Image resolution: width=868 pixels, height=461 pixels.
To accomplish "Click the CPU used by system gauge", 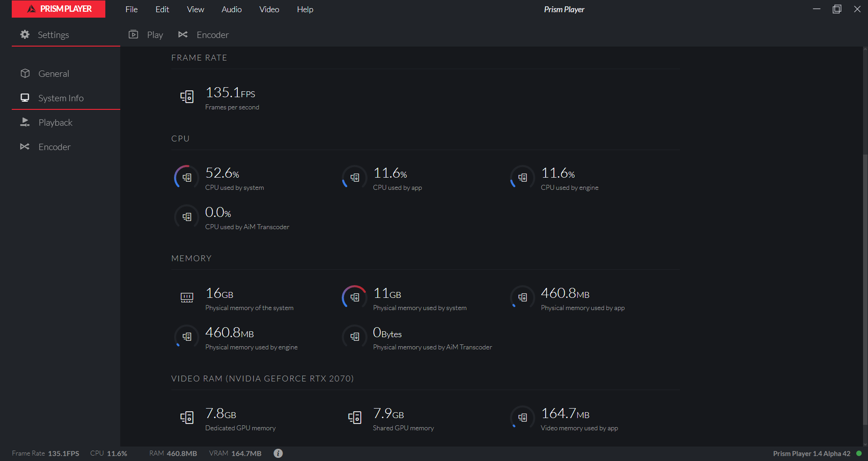I will (187, 177).
